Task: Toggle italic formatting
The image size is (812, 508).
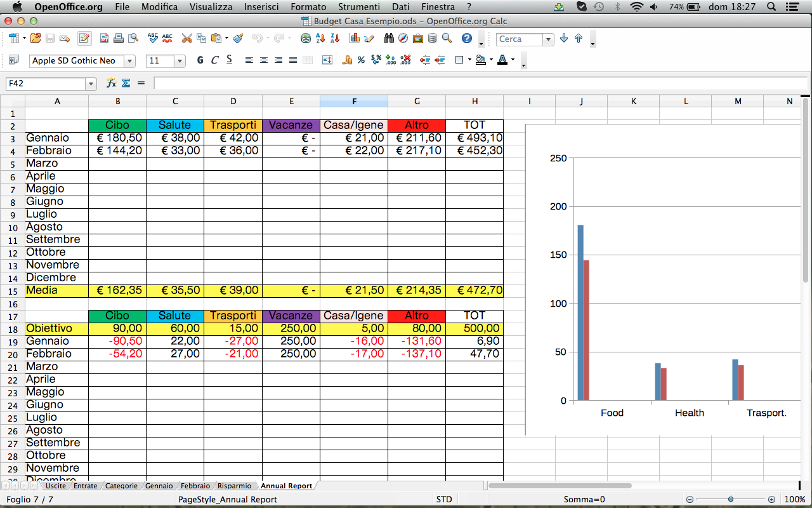Action: click(x=214, y=60)
